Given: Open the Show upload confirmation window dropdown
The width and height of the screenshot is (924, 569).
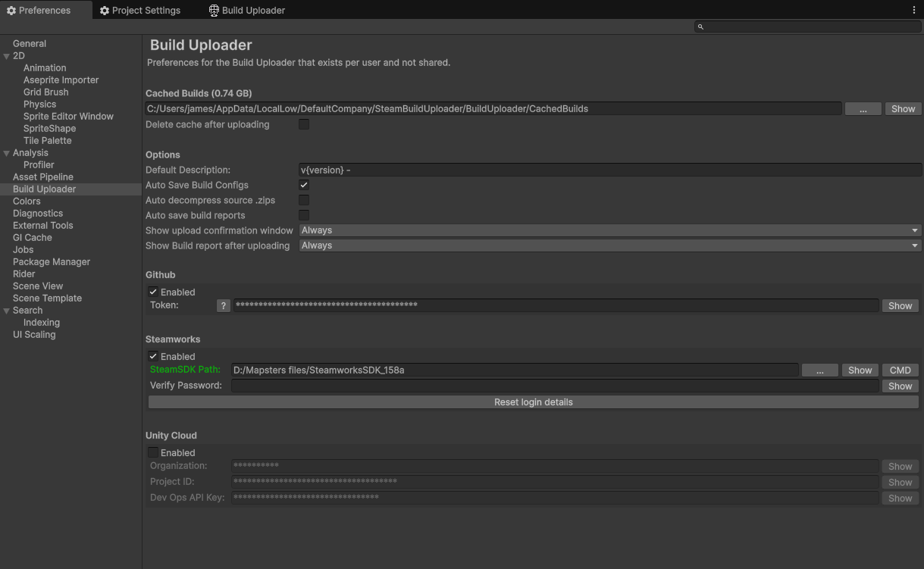Looking at the screenshot, I should [609, 230].
